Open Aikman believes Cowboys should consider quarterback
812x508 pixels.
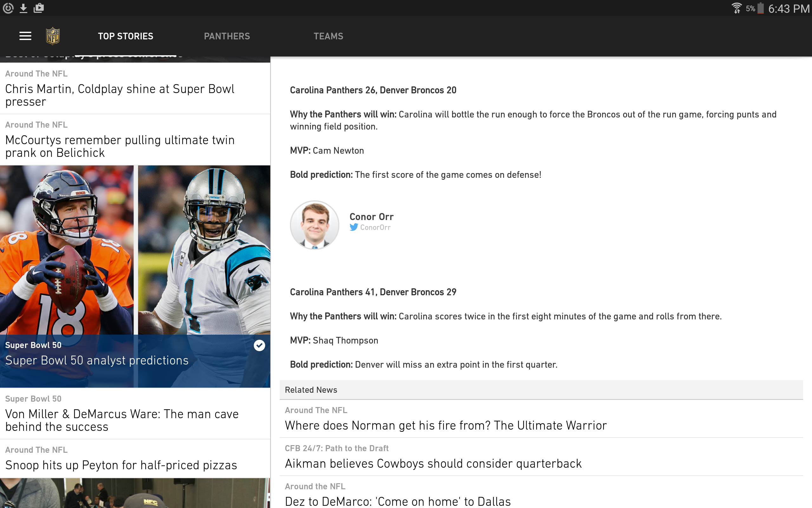pyautogui.click(x=541, y=457)
